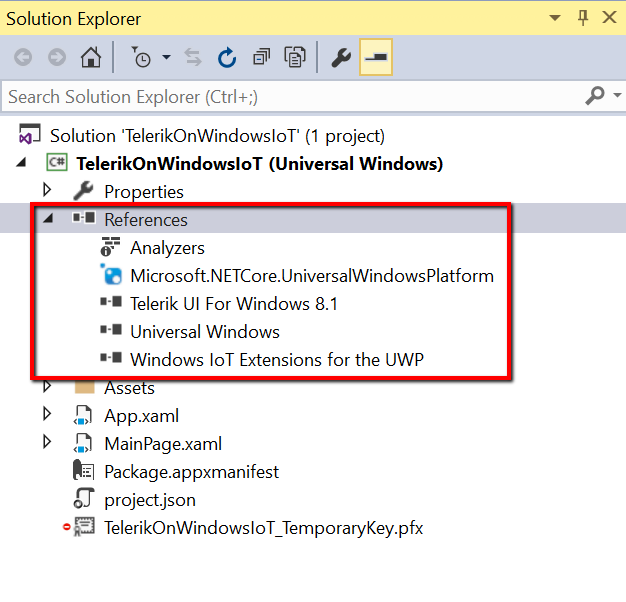This screenshot has height=602, width=626.
Task: Expand the MainPage.xaml node
Action: coord(46,443)
